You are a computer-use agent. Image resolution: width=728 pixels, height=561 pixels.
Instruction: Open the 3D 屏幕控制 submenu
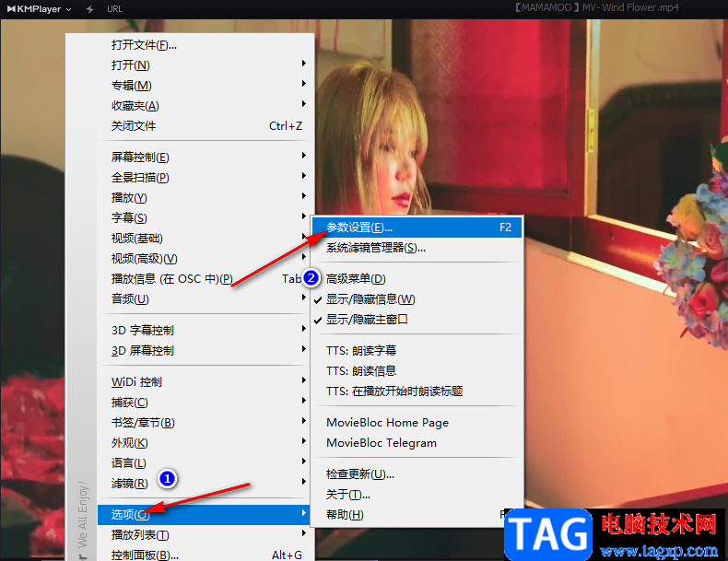pyautogui.click(x=205, y=350)
